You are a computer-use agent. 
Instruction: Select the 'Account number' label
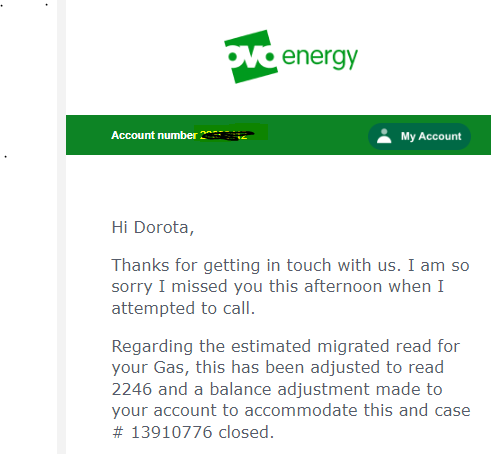pyautogui.click(x=154, y=135)
